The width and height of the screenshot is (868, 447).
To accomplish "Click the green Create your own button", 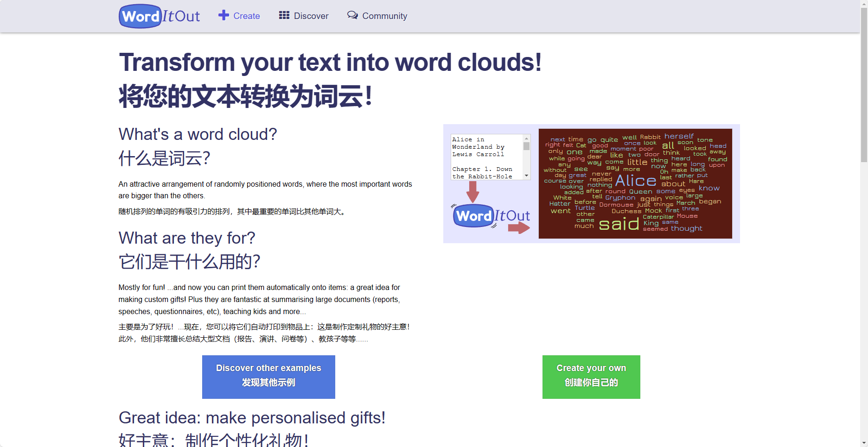I will [x=591, y=377].
